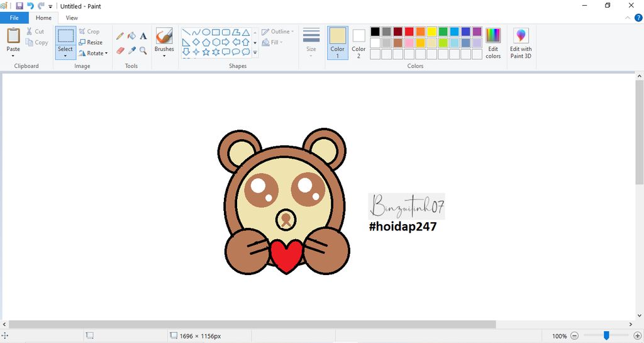Image resolution: width=644 pixels, height=343 pixels.
Task: Choose the Triangle shape
Action: [246, 32]
